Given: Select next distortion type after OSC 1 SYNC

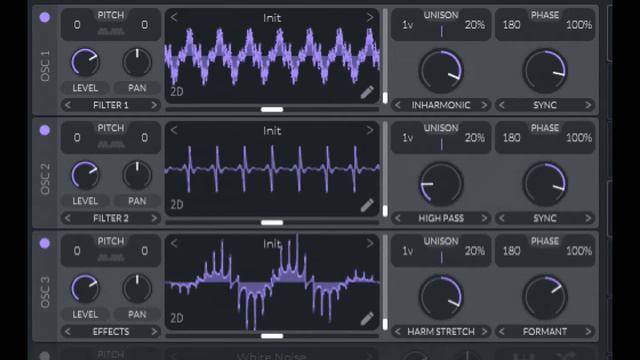Looking at the screenshot, I should pos(588,105).
